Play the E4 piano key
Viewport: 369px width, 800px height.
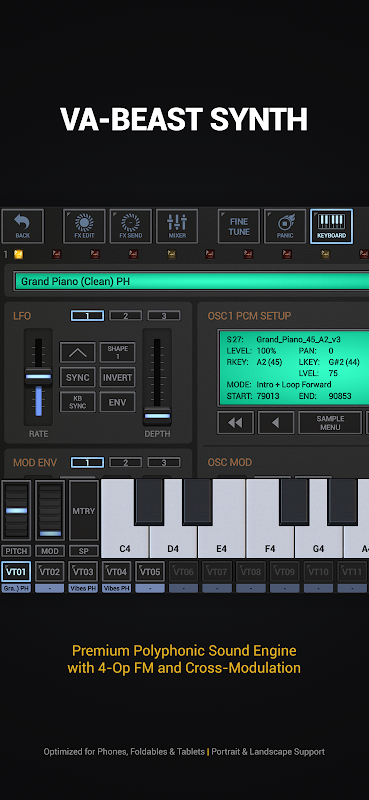click(222, 542)
